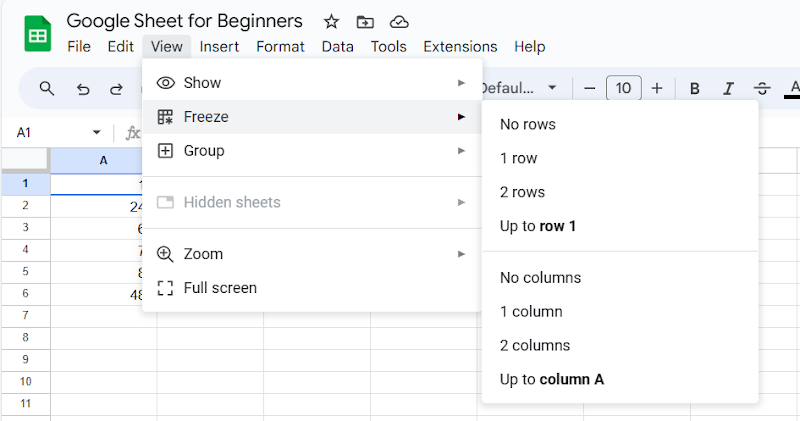This screenshot has height=421, width=800.
Task: Click the move to folder icon
Action: (365, 22)
